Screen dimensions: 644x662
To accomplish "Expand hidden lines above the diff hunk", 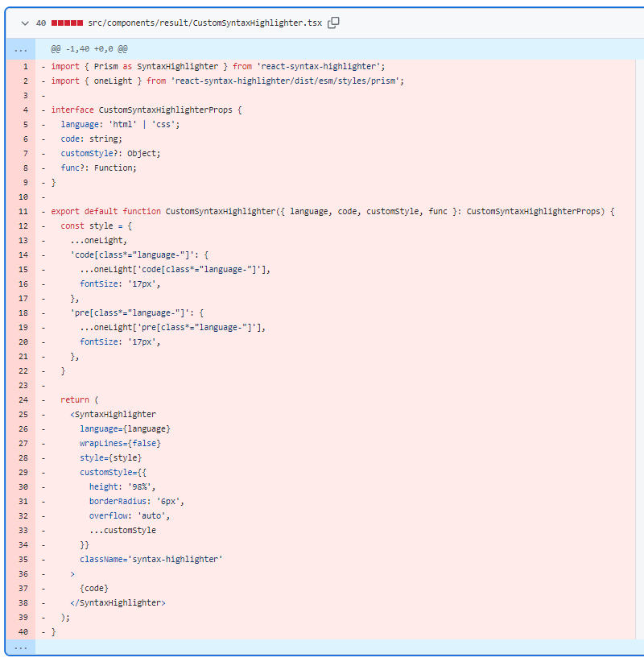I will pos(20,49).
